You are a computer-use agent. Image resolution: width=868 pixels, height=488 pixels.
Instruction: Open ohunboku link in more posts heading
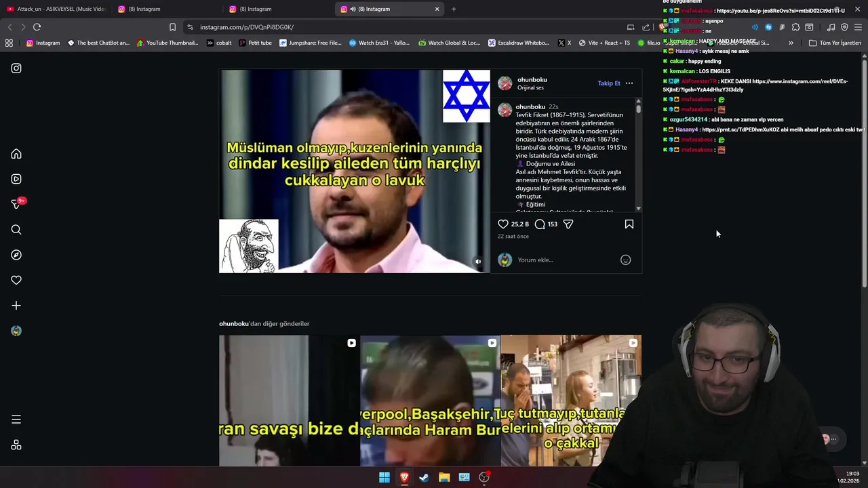[234, 324]
